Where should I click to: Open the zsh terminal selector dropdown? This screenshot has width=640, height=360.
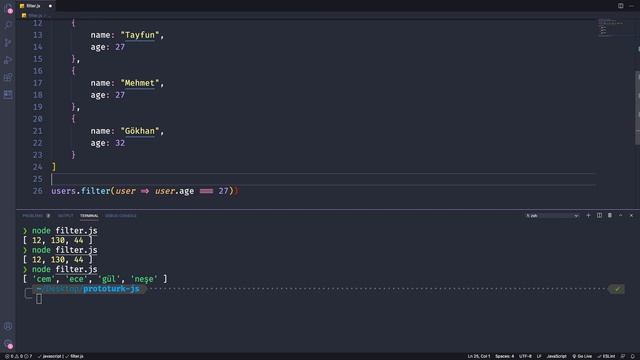tap(552, 216)
